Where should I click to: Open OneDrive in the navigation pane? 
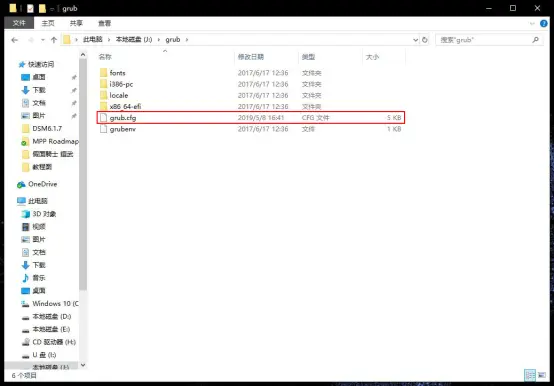tap(42, 184)
